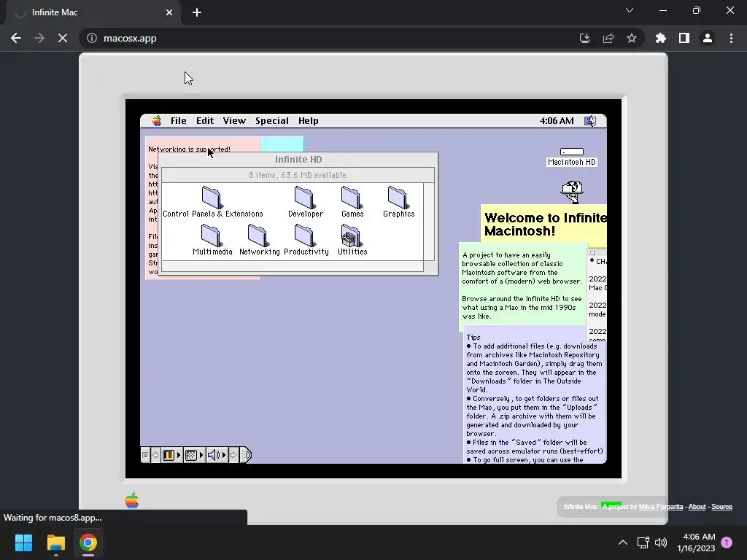Click the Control Strip left scroll arrow

(155, 455)
